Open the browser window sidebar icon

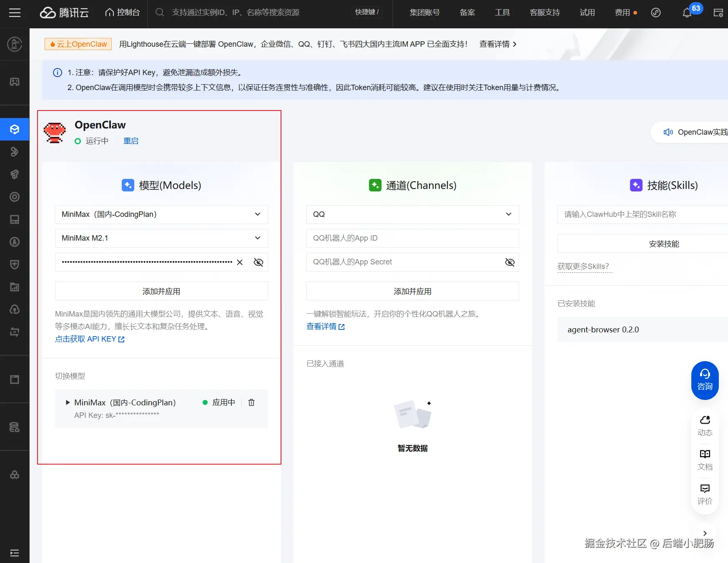(15, 380)
